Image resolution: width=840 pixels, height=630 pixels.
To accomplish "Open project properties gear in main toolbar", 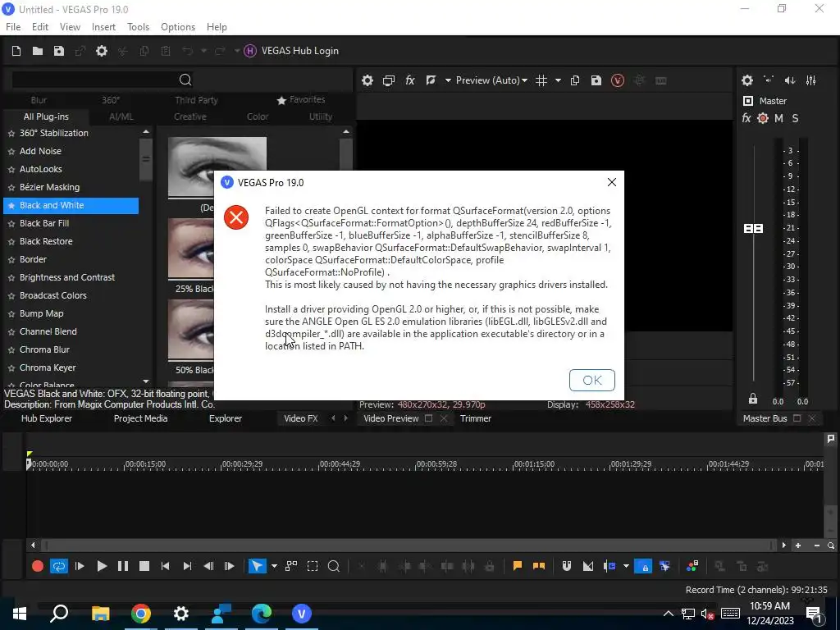I will point(101,51).
